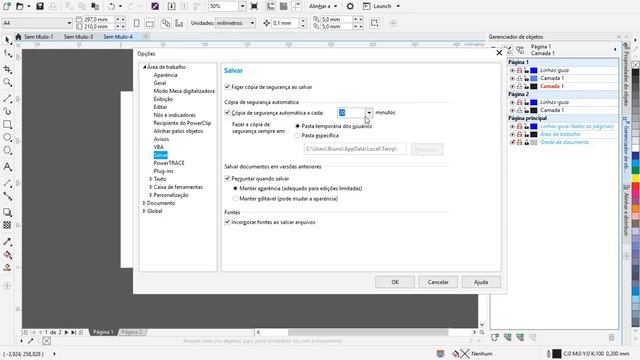Image resolution: width=640 pixels, height=360 pixels.
Task: Click the red swatch in color palette
Action: pyautogui.click(x=636, y=187)
